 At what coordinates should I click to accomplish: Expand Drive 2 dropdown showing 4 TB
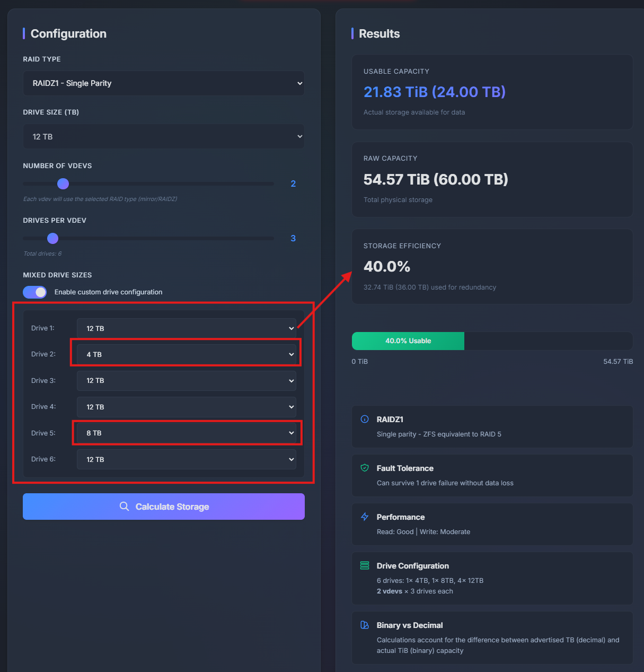(186, 354)
